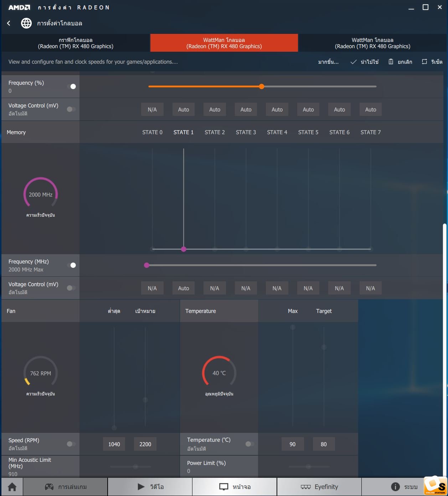Open the วิดีโอ video section
This screenshot has height=496, width=448.
click(150, 487)
